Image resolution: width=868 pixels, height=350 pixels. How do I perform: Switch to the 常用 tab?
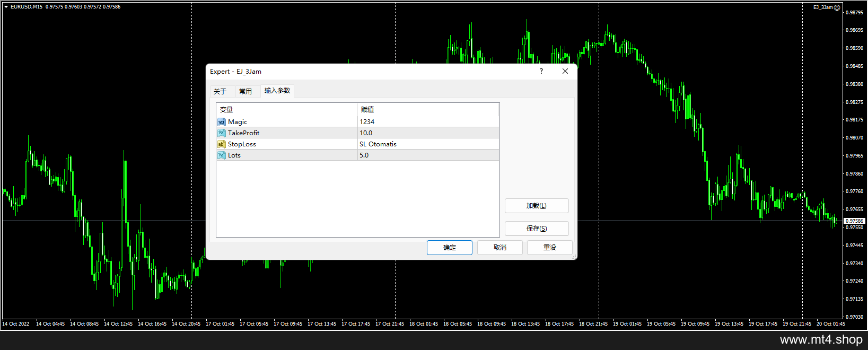point(246,91)
